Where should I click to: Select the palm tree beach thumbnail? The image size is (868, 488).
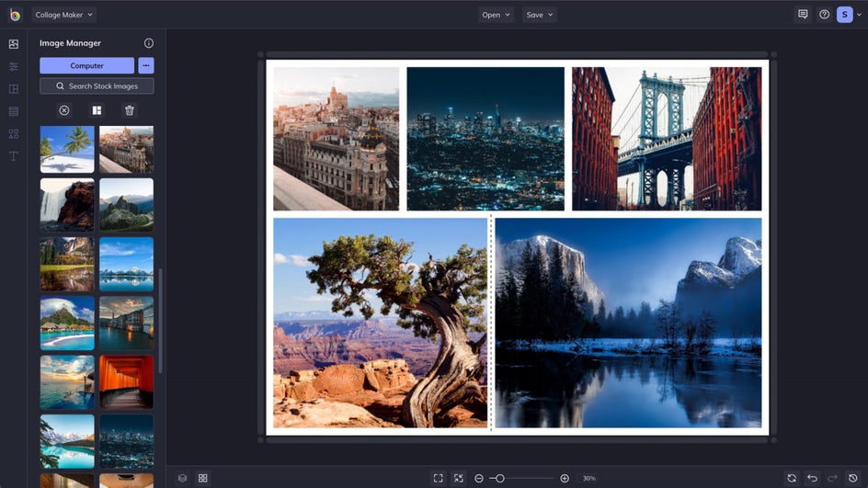point(67,150)
